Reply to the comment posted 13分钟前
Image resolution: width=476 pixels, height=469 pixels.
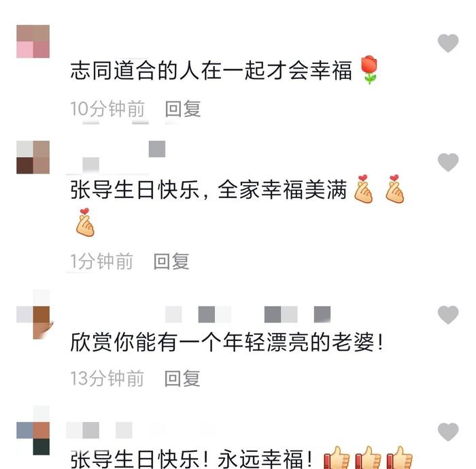click(x=182, y=378)
